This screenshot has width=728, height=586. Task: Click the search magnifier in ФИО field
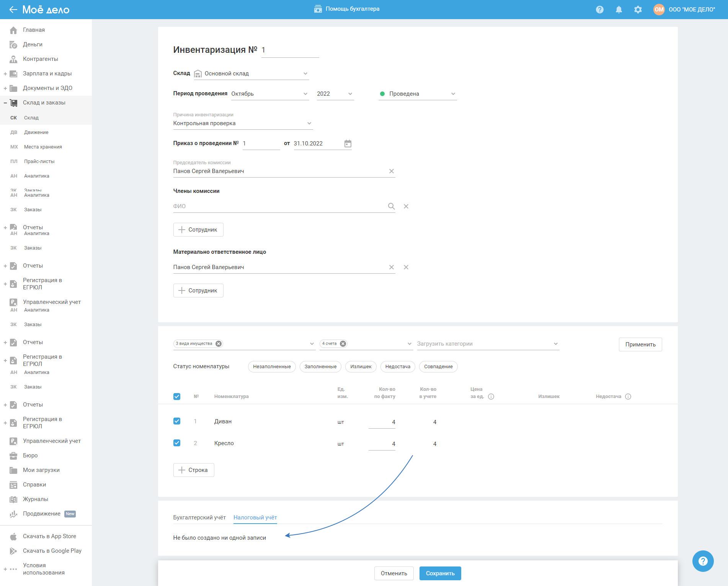pos(391,206)
